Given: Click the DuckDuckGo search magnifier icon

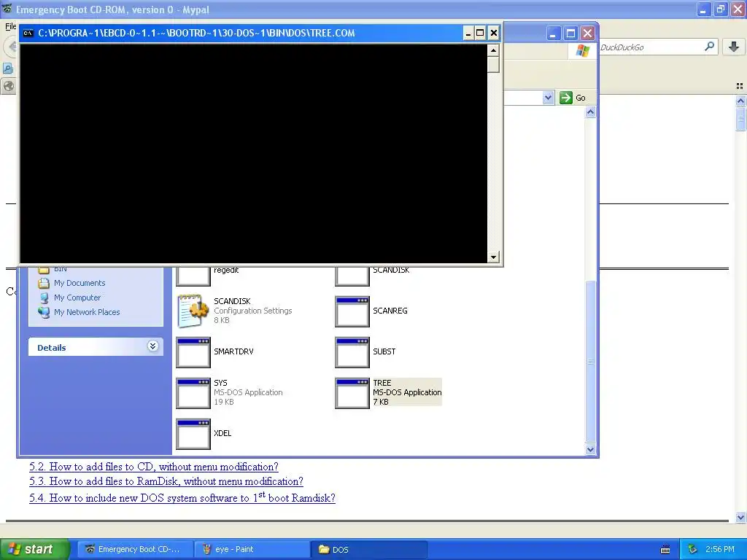Looking at the screenshot, I should [709, 47].
